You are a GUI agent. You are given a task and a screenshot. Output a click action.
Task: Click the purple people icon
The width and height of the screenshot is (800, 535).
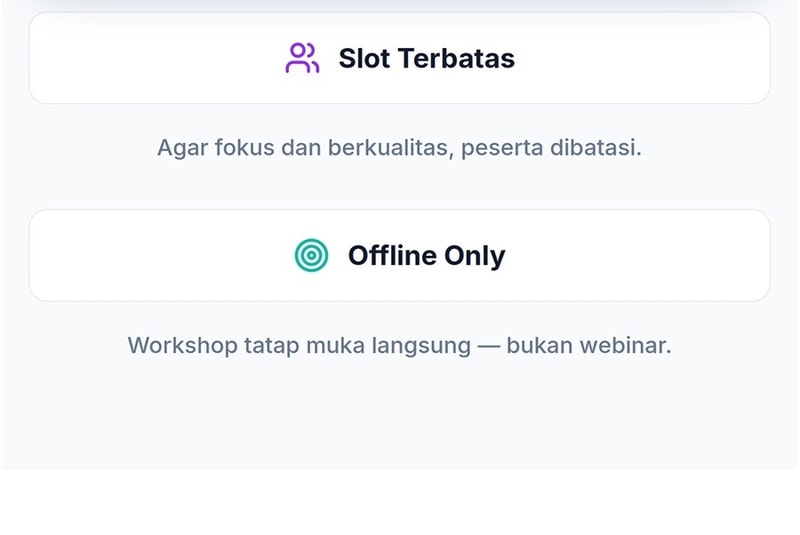302,58
